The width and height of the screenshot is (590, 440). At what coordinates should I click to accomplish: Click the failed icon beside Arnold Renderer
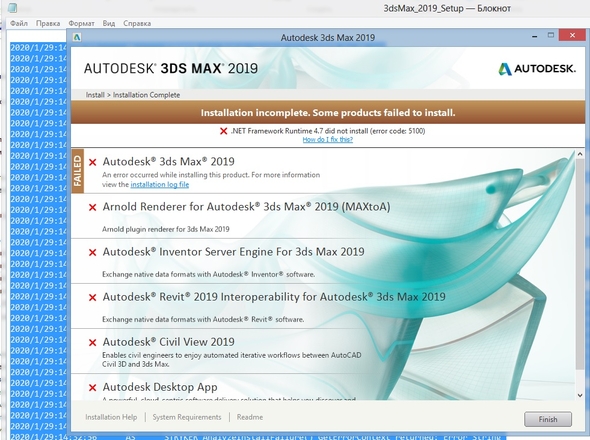click(93, 207)
